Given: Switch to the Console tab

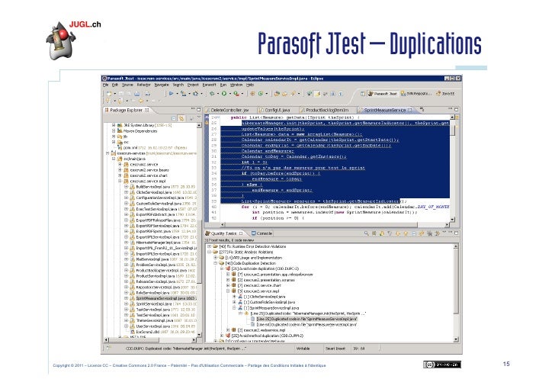Looking at the screenshot, I should point(261,233).
